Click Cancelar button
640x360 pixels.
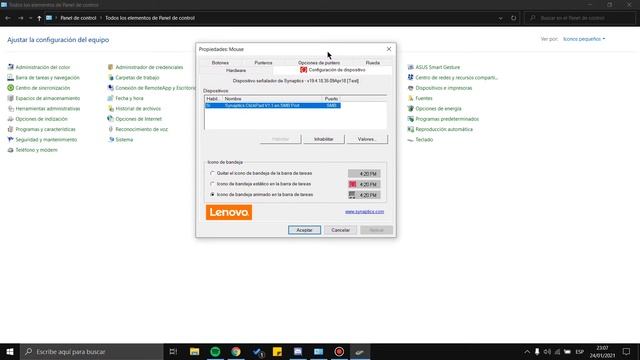click(x=340, y=230)
